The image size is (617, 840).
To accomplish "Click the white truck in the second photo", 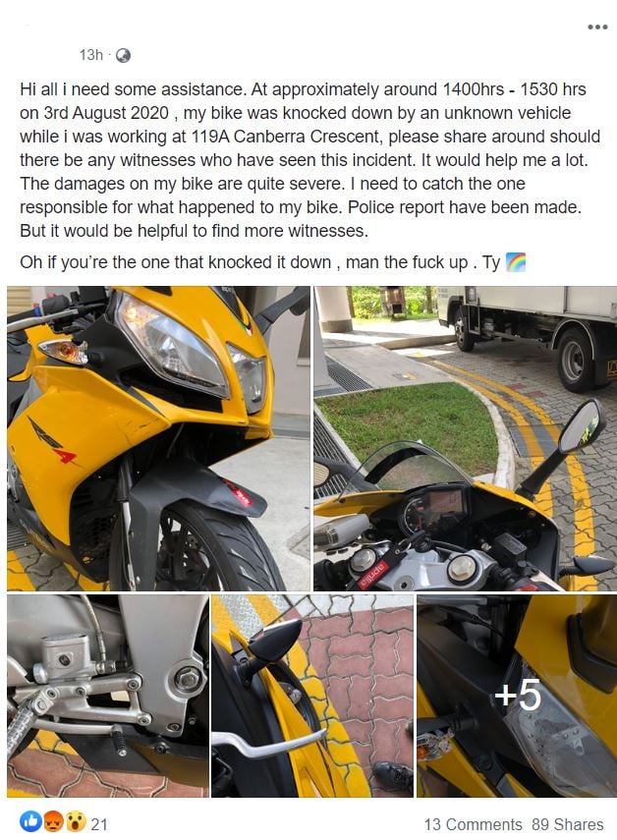I will tap(528, 338).
